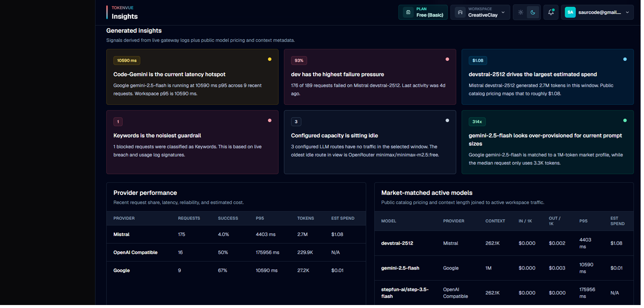Click the 229.9K tokens value

305,252
